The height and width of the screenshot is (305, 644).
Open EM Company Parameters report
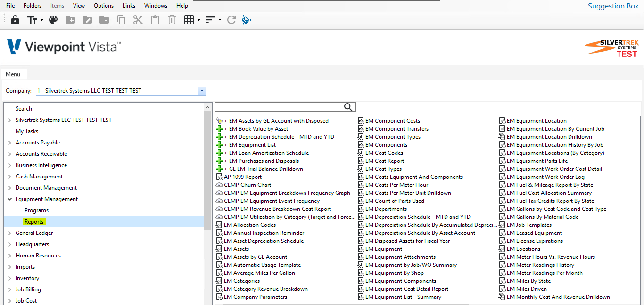256,297
